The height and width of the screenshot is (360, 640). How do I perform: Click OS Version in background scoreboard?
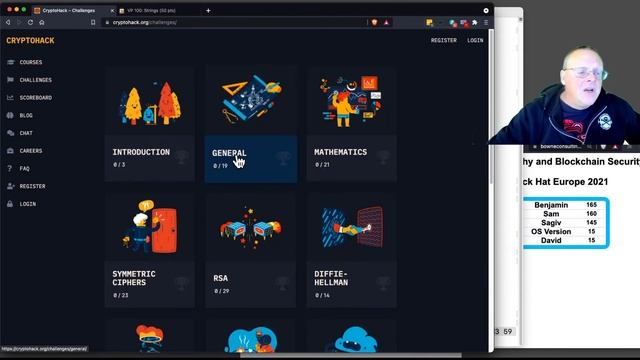click(x=551, y=232)
